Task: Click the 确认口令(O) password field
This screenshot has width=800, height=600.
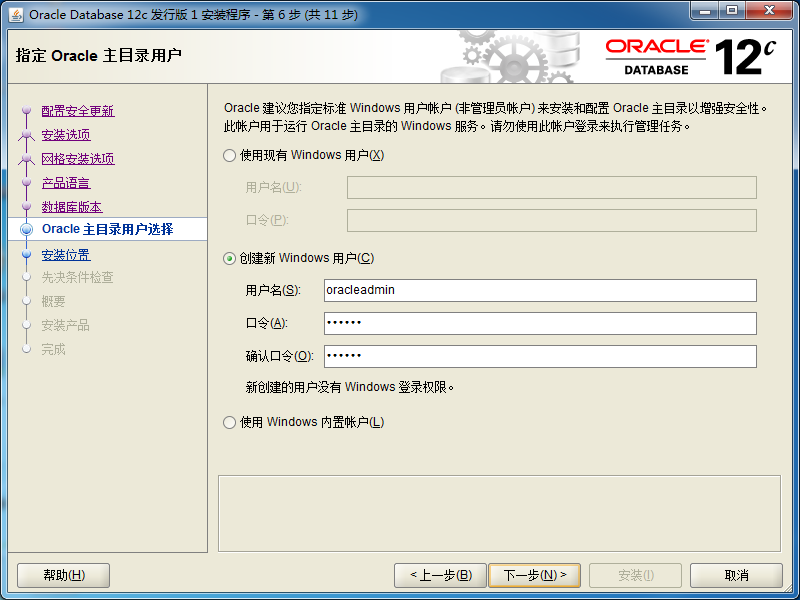Action: click(x=540, y=356)
